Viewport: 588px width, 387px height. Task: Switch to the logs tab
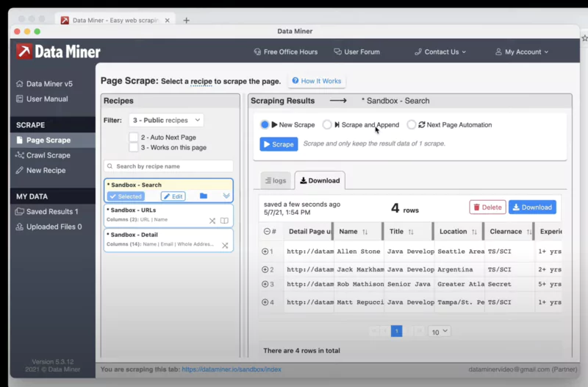[x=276, y=180]
